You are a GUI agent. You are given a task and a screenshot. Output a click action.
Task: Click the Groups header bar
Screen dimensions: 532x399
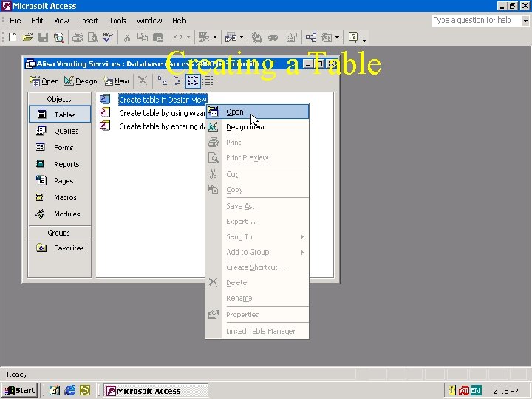[60, 233]
